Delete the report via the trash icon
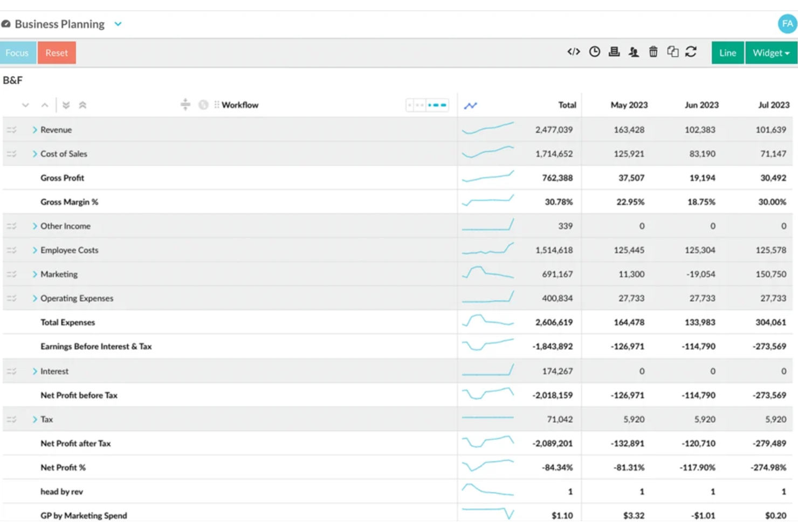798x532 pixels. coord(653,52)
